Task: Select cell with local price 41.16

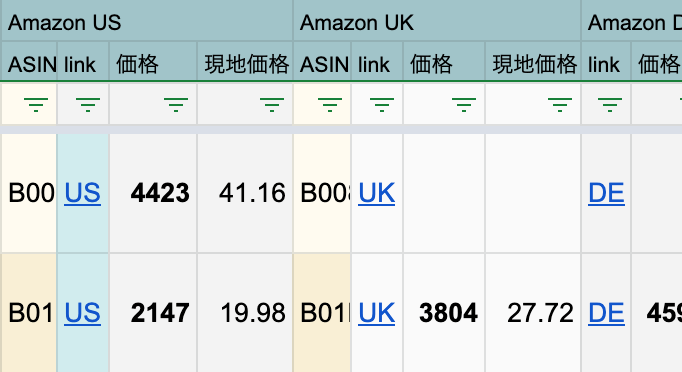Action: (x=245, y=193)
